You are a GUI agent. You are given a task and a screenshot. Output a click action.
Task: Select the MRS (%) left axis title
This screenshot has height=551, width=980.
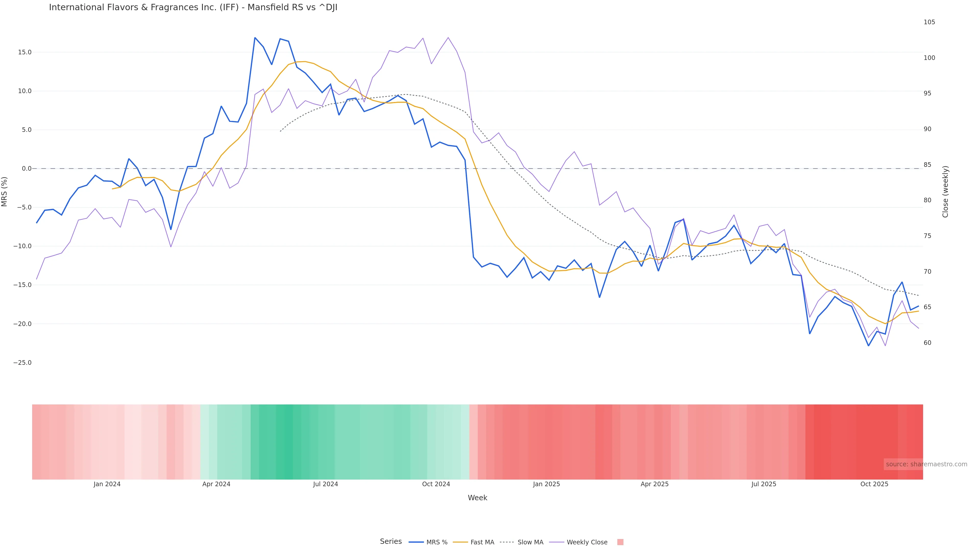coord(5,192)
